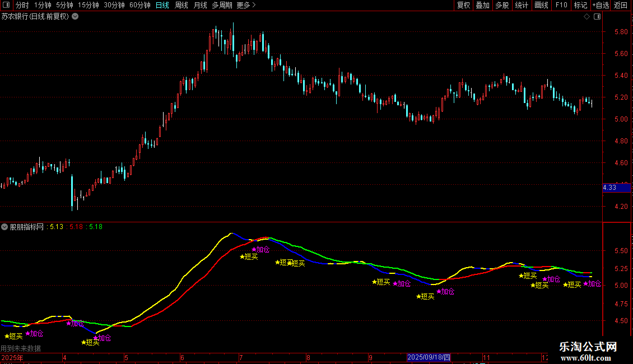Screen dimensions: 633x364
Task: Click the 5.40 price axis label
Action: (x=621, y=76)
